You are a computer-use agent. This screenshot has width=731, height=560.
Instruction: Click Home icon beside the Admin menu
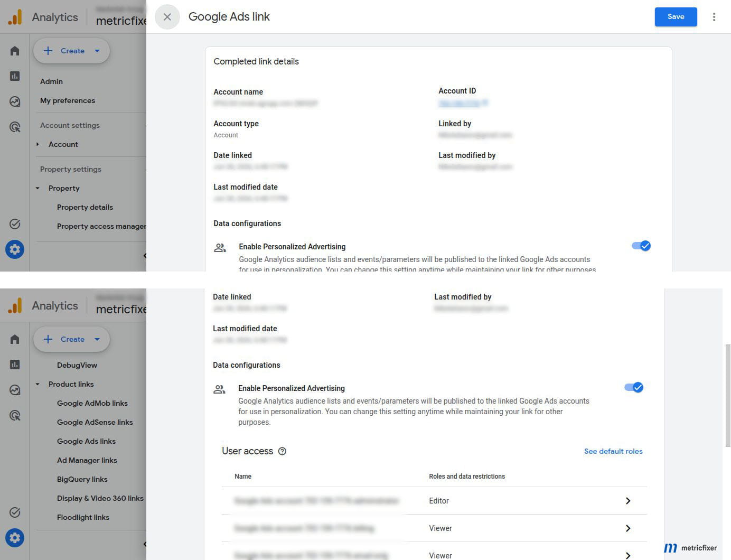[x=15, y=51]
